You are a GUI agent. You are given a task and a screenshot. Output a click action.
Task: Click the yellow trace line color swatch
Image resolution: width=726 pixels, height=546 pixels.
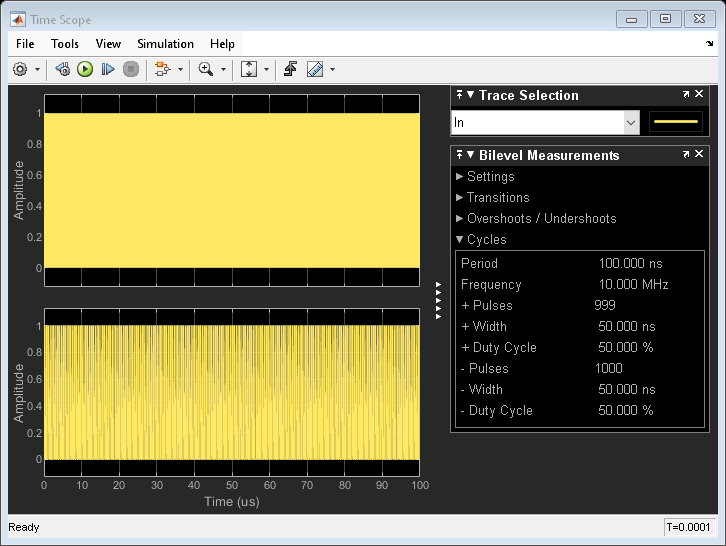coord(675,123)
